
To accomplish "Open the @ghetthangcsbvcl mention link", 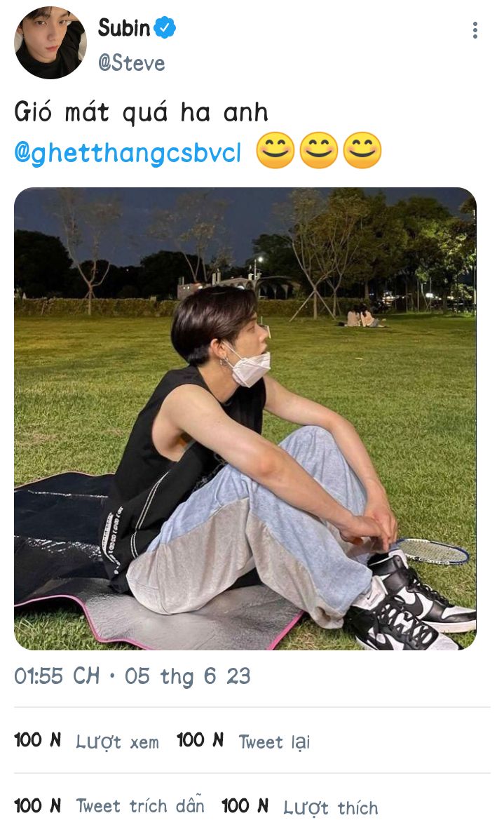I will point(128,153).
